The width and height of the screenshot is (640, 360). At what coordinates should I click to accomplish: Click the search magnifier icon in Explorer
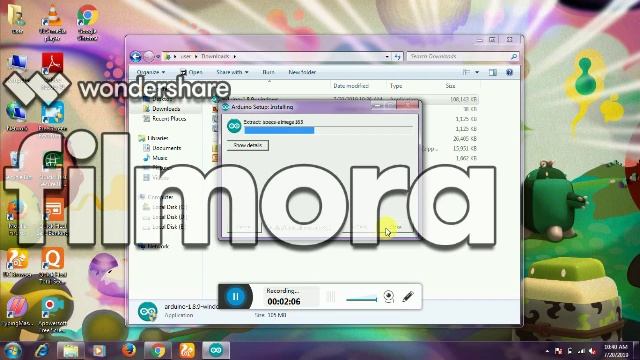click(514, 56)
